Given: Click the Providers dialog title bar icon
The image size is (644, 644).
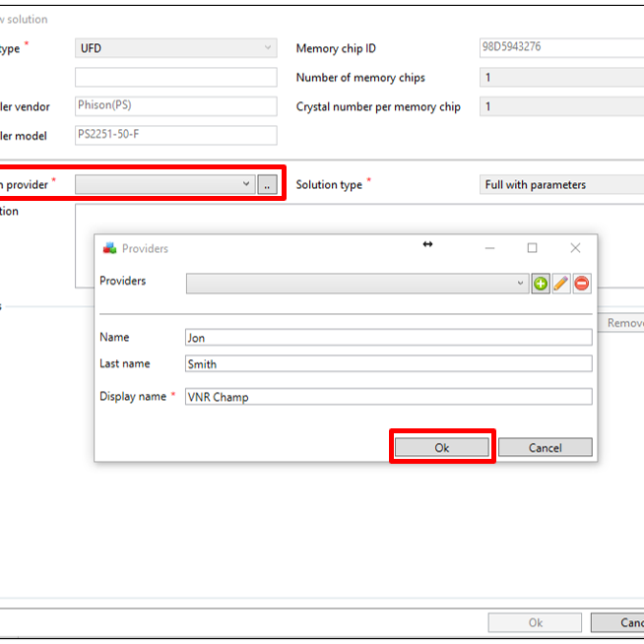Looking at the screenshot, I should (x=109, y=249).
